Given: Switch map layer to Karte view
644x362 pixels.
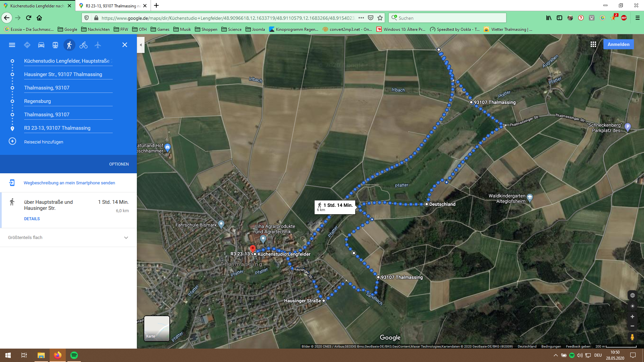Looking at the screenshot, I should click(157, 328).
